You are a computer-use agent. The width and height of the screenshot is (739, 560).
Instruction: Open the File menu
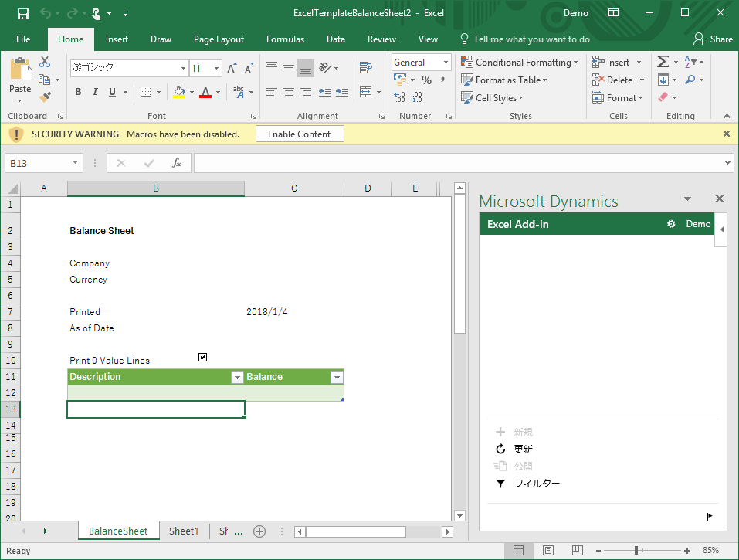point(23,39)
